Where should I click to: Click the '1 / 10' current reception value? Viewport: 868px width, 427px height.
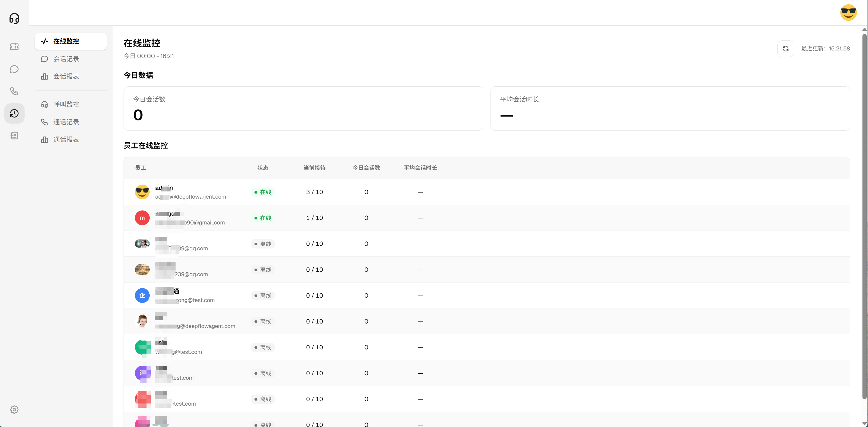(x=314, y=218)
